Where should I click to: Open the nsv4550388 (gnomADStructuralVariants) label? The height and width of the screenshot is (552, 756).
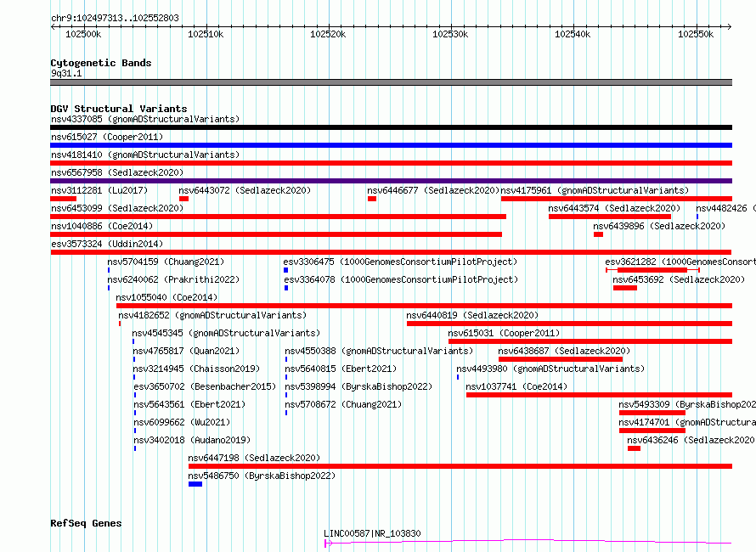pos(379,351)
